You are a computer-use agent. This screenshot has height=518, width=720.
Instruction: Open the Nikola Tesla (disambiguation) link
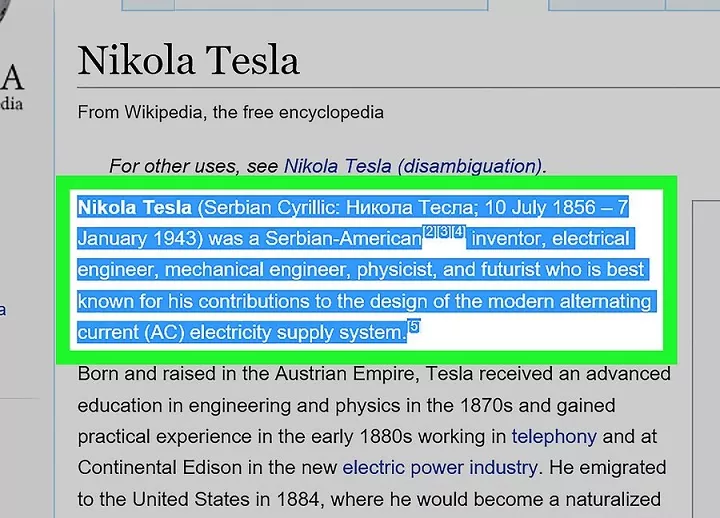[x=412, y=166]
